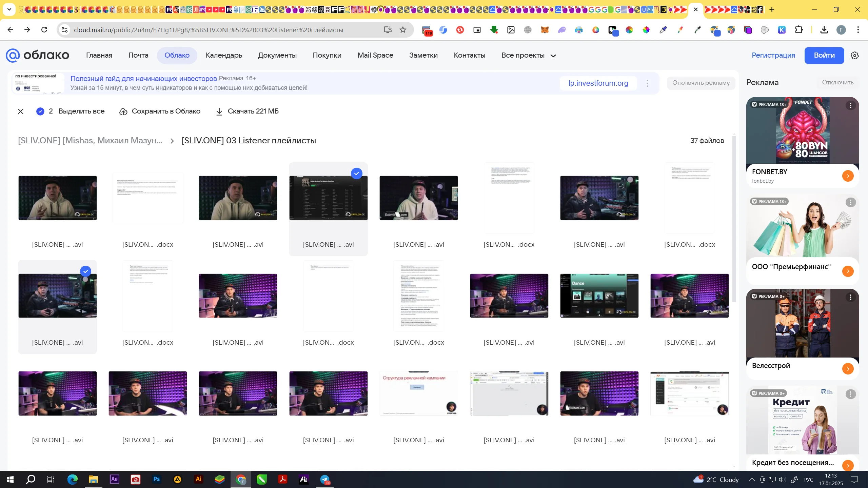This screenshot has height=488, width=868.
Task: Bookmark the page with the star icon
Action: (x=403, y=30)
